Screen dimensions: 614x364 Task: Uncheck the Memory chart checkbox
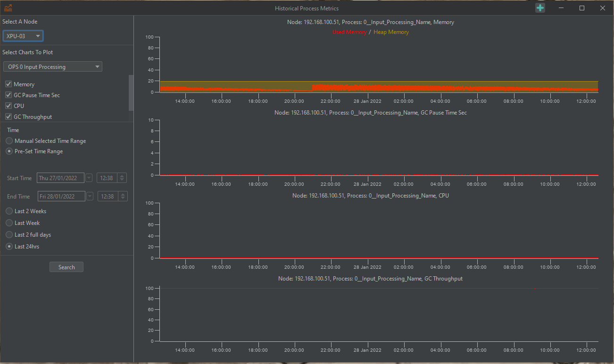(x=8, y=84)
